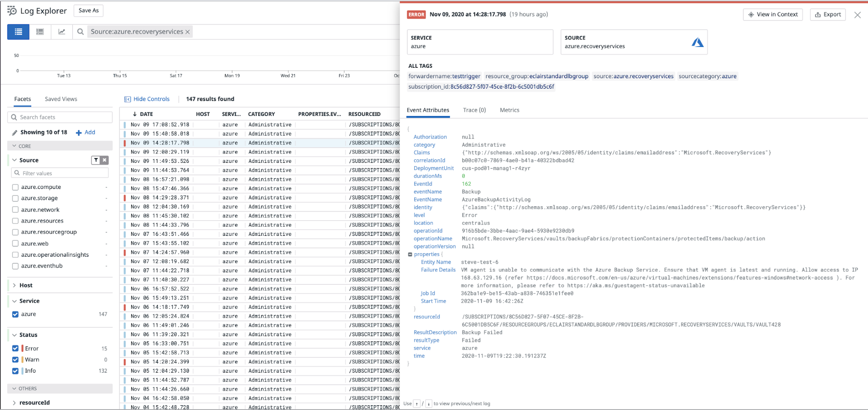Open the Trace (0) tab

(x=474, y=110)
